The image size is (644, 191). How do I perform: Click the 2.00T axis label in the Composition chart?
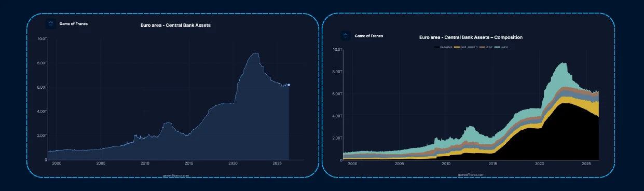click(337, 138)
